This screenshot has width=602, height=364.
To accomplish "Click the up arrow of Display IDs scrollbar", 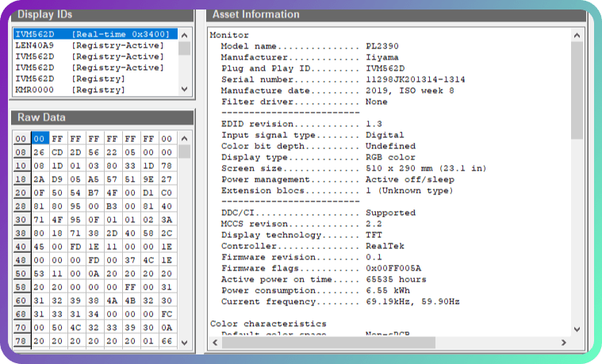I will (x=184, y=35).
